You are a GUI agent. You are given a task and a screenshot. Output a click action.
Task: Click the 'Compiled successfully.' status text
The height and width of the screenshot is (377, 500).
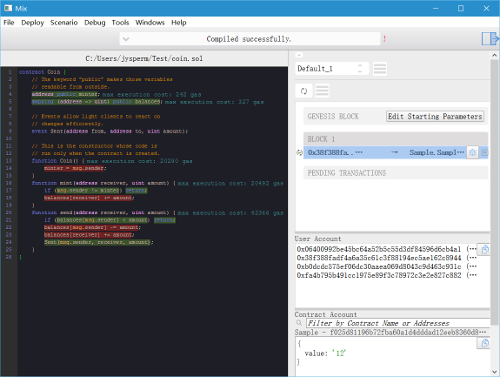(x=249, y=39)
